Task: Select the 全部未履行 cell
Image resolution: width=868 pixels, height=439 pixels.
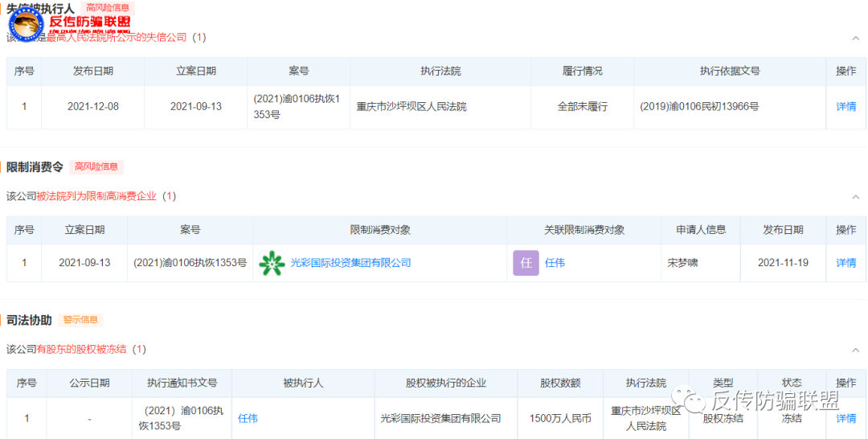Action: tap(583, 107)
